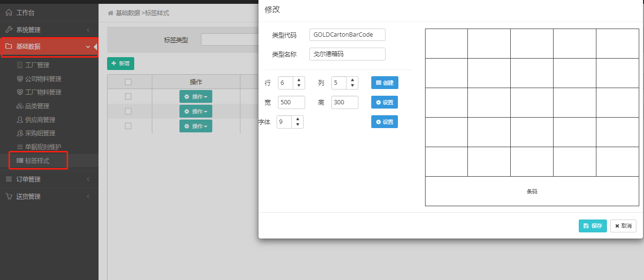Open 工厂管理 menu entry
Screen dimensions: 644x280
point(37,65)
